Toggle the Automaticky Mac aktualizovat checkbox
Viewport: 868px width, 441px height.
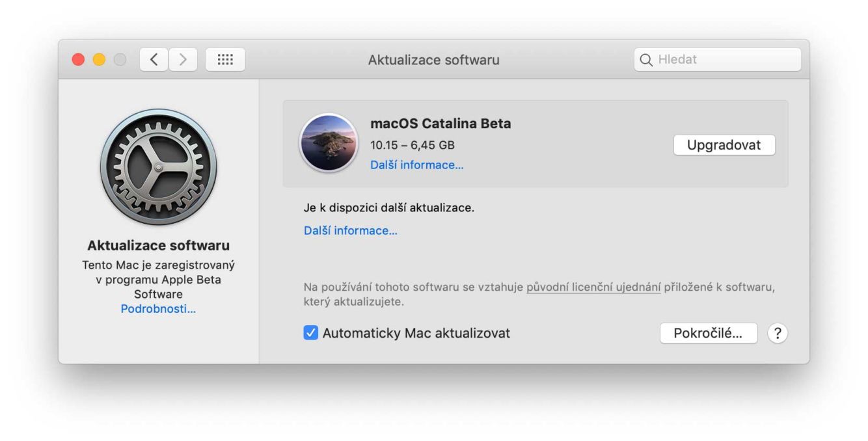[311, 333]
